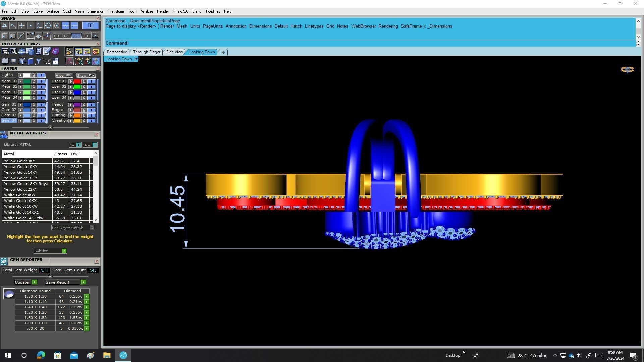Screen dimensions: 644x362
Task: Toggle Heads layer visibility switch
Action: [x=91, y=105]
